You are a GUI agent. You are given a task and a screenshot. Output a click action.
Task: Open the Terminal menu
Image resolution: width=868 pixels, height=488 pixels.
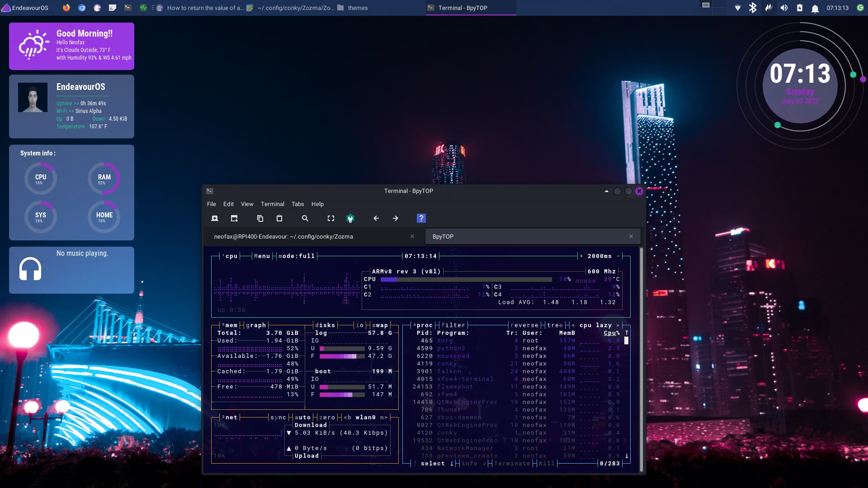pyautogui.click(x=272, y=204)
